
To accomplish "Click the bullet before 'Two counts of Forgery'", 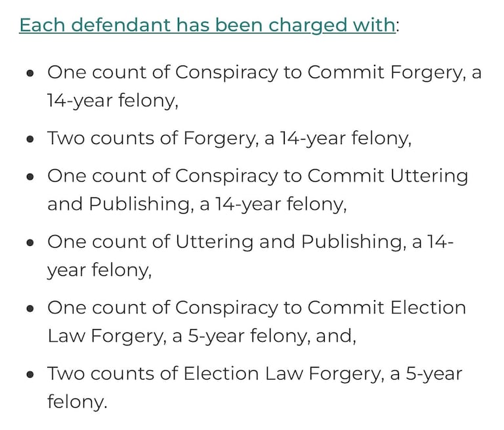I will click(x=30, y=140).
